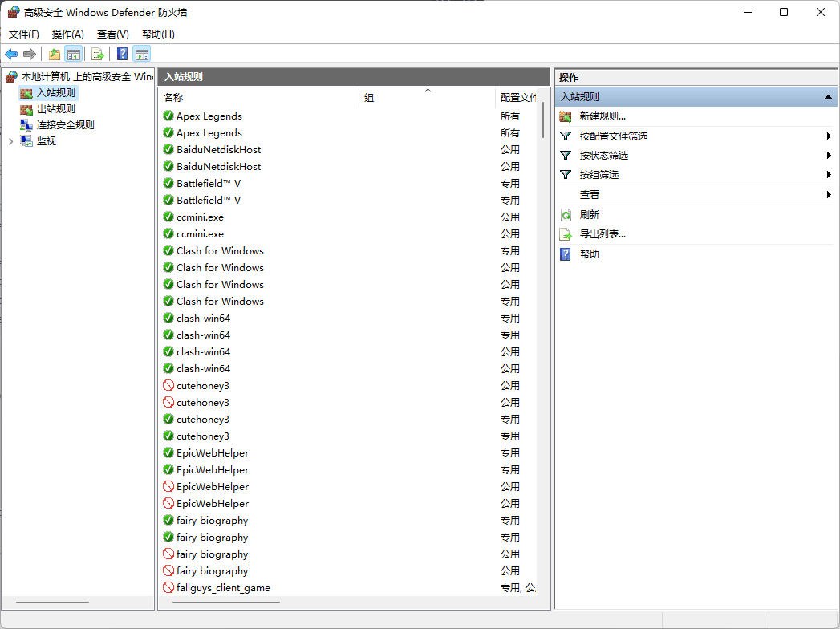The height and width of the screenshot is (629, 840).
Task: Expand the 按状态筛选 submenu arrow
Action: point(829,156)
